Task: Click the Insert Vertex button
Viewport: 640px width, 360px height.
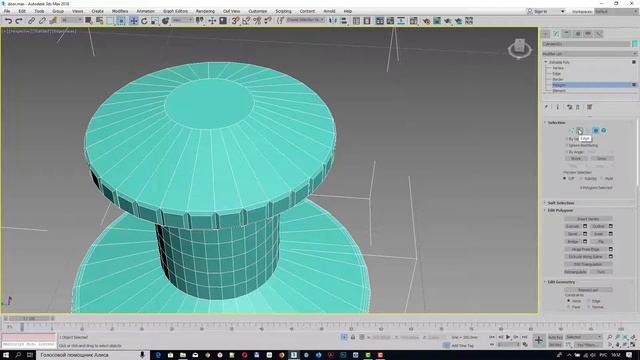Action: tap(588, 219)
